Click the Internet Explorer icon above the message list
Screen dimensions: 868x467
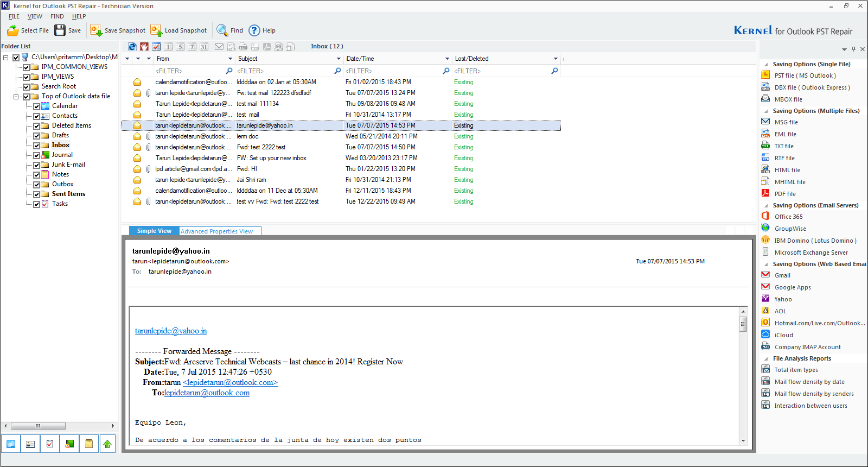click(x=132, y=47)
